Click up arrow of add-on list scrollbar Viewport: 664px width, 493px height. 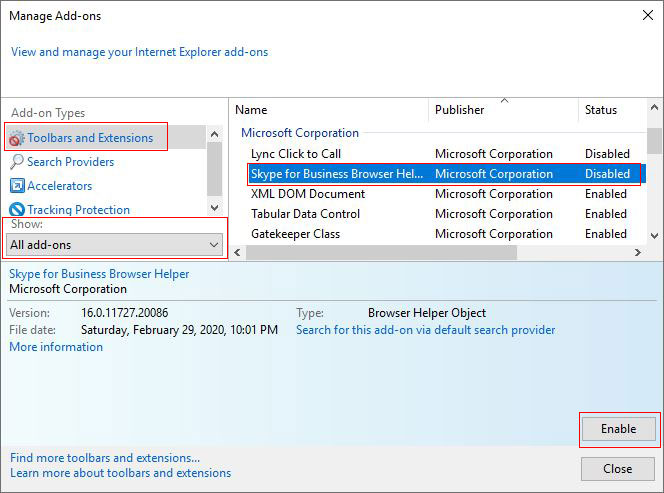point(654,108)
